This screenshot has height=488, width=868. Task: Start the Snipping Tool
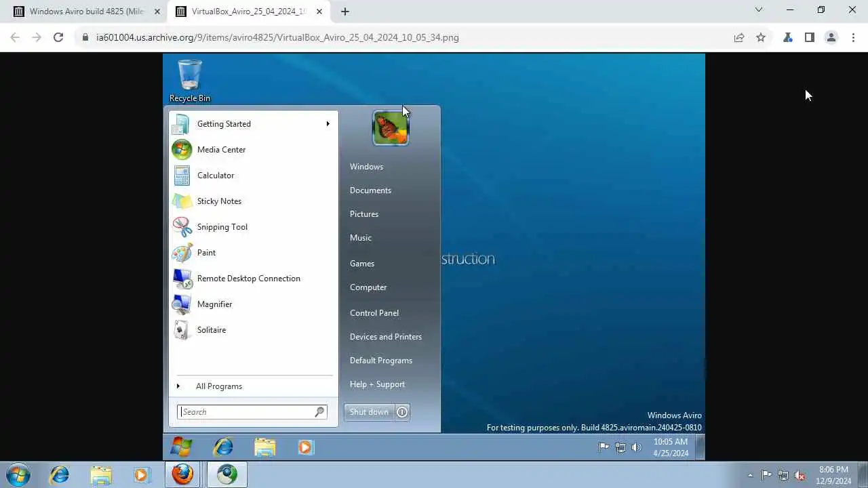click(x=222, y=227)
